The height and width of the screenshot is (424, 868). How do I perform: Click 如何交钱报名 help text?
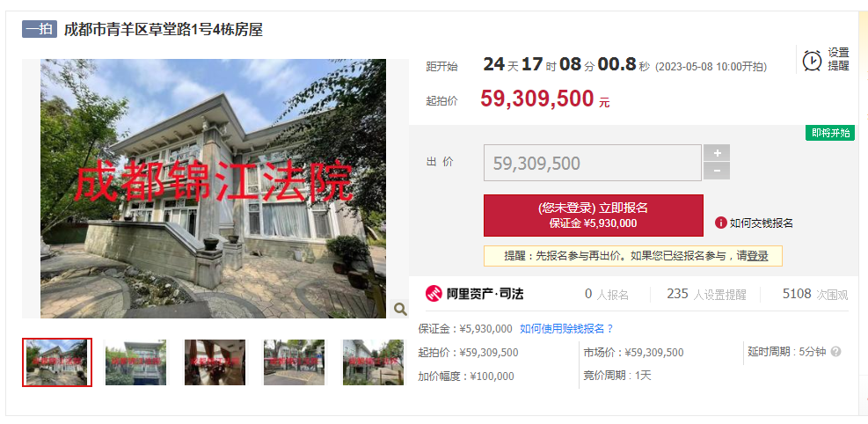[762, 223]
